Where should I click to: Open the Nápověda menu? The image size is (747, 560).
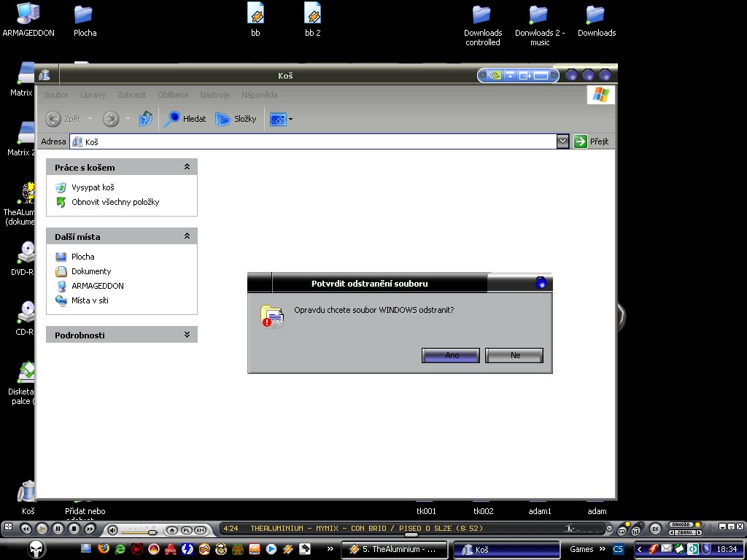[x=259, y=95]
